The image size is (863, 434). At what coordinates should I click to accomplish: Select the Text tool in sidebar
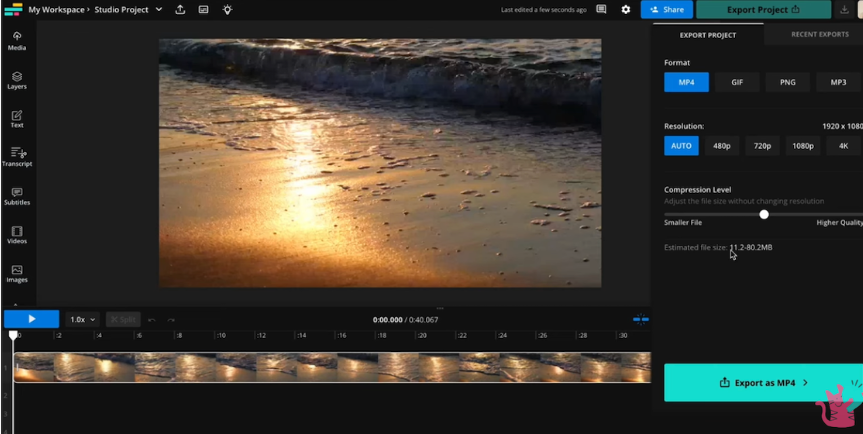(x=17, y=119)
